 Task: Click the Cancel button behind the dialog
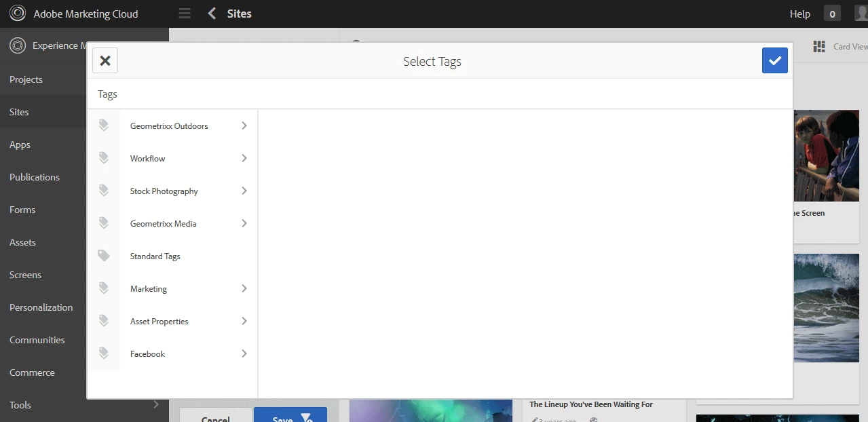coord(215,415)
